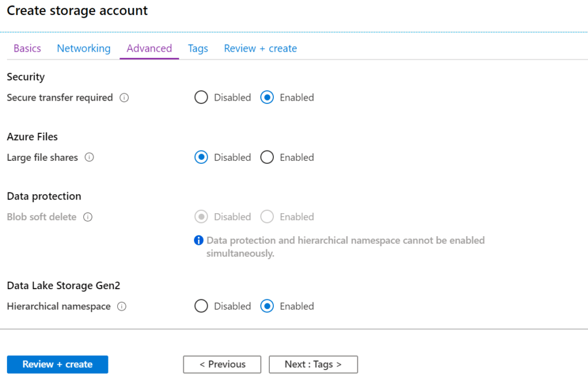Go to the Tags tab
The image size is (588, 381).
click(x=198, y=48)
